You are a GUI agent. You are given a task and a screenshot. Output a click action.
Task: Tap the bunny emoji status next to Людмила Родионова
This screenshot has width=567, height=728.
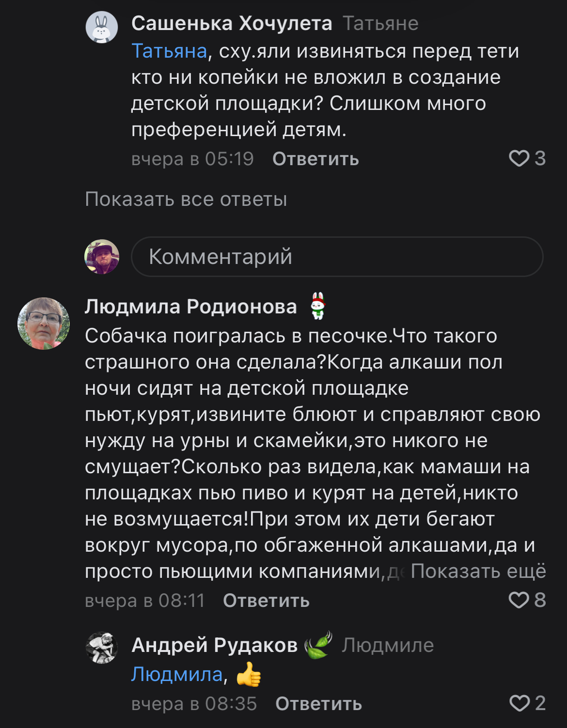pos(318,306)
